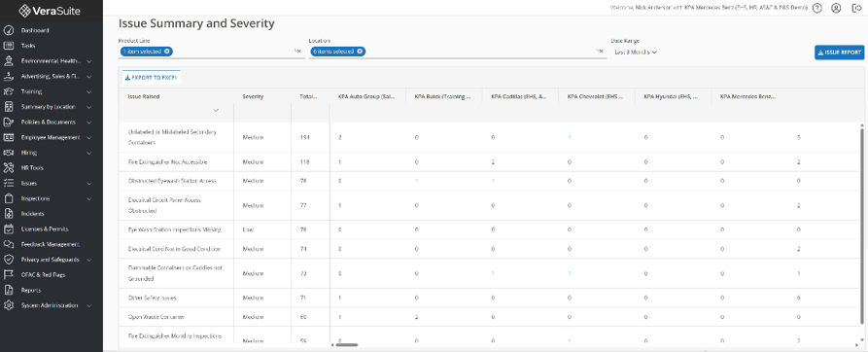
Task: Expand the Summary by Location chevron
Action: 89,107
